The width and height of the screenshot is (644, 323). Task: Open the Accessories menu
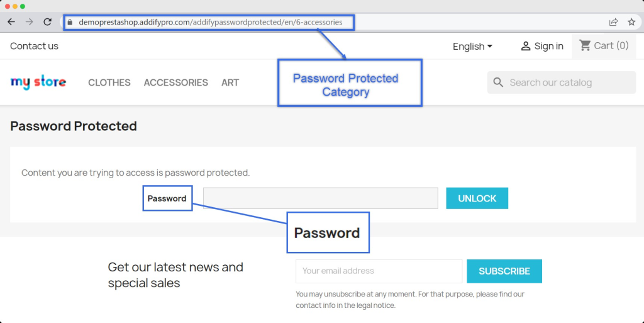(175, 82)
